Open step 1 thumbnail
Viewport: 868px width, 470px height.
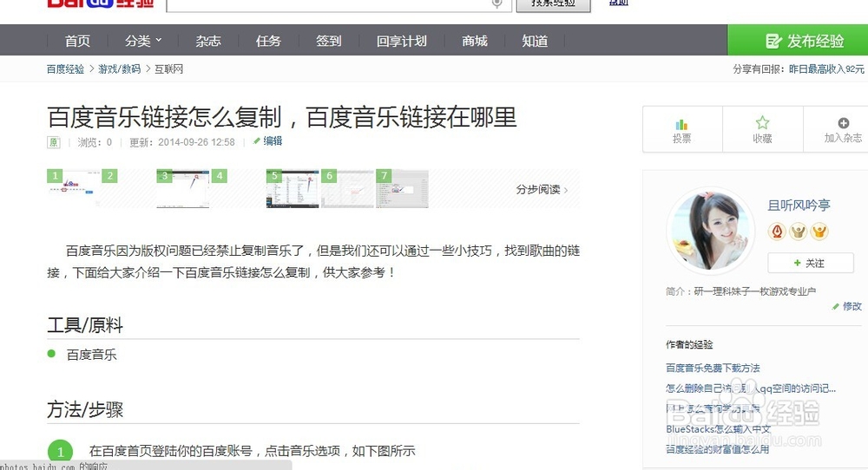click(x=74, y=189)
